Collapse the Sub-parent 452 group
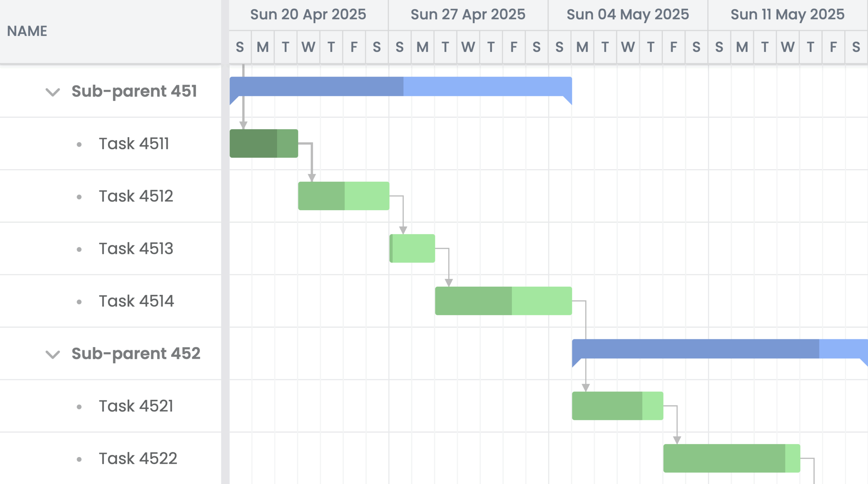Image resolution: width=868 pixels, height=484 pixels. [53, 354]
